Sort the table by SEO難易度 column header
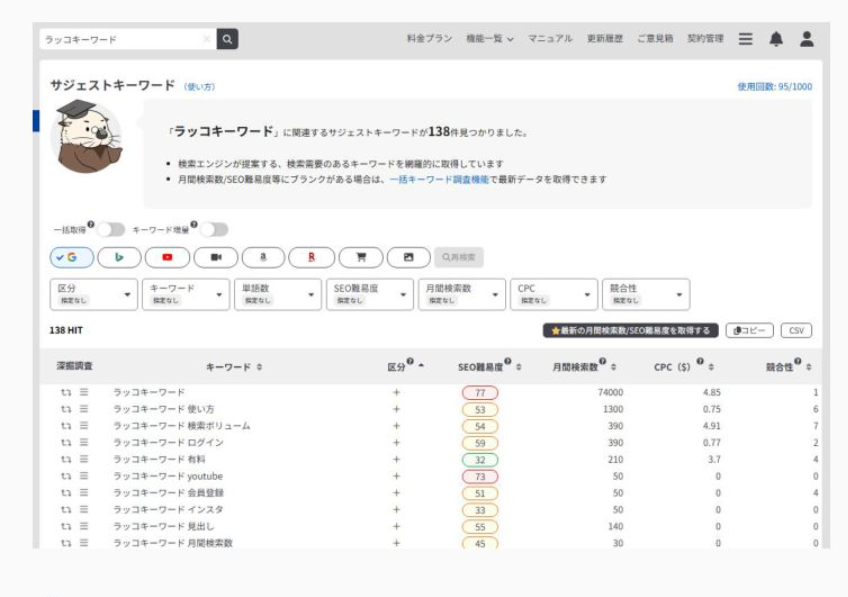 coord(489,366)
